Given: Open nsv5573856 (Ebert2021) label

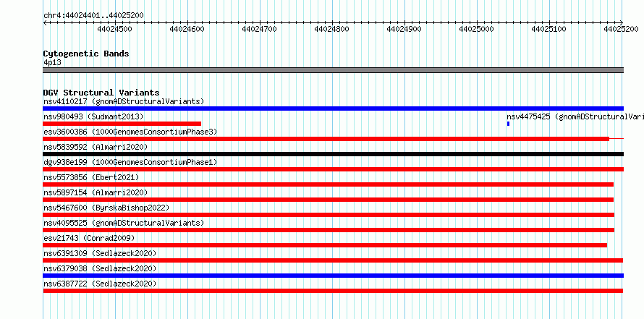Looking at the screenshot, I should point(91,177).
